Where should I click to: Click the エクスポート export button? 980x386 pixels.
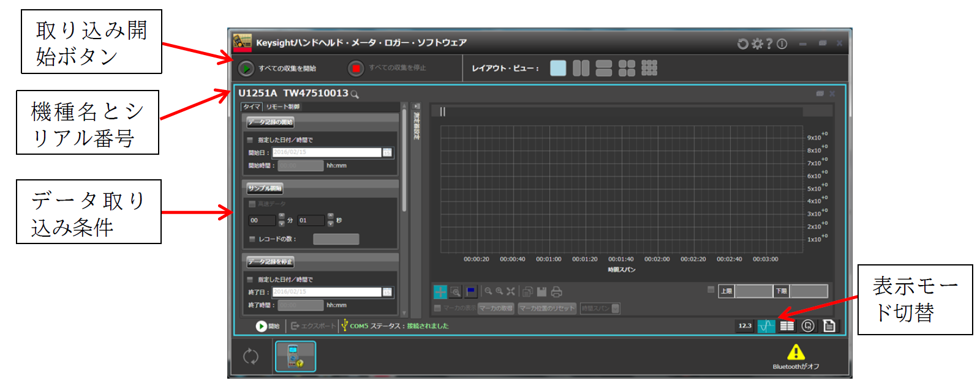click(313, 326)
